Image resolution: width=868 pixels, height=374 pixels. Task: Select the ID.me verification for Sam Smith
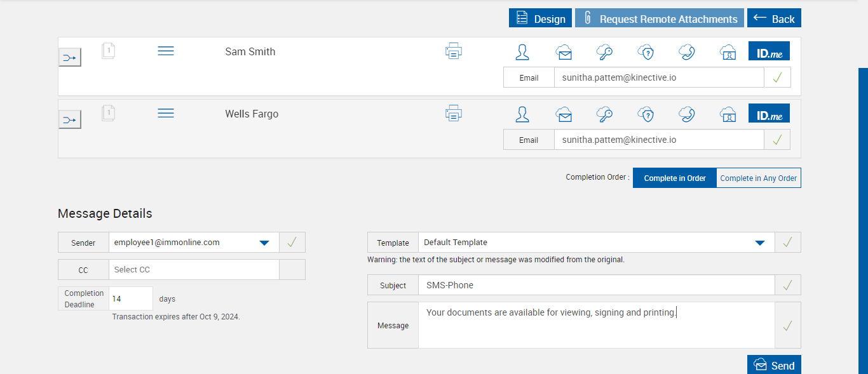pyautogui.click(x=769, y=51)
